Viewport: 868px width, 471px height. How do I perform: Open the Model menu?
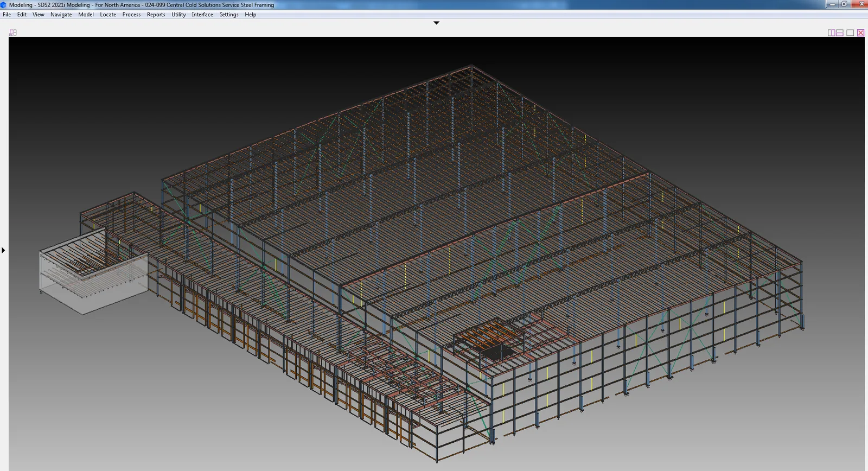pos(86,15)
